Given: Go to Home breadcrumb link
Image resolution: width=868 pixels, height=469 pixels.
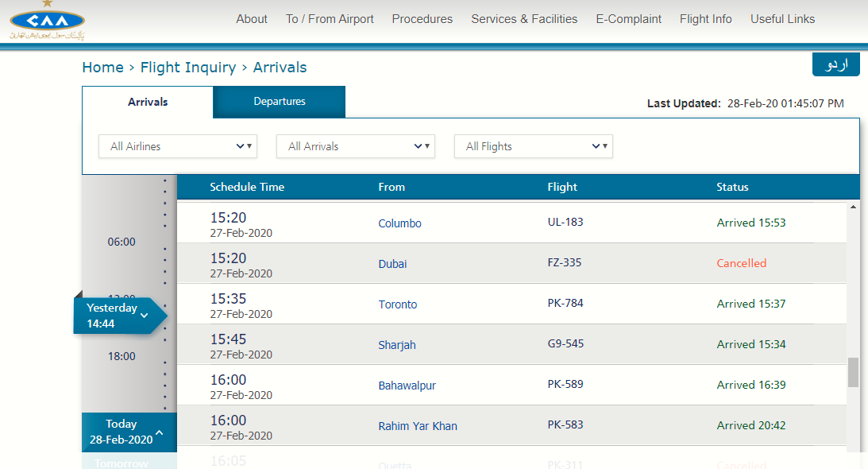Looking at the screenshot, I should 102,68.
